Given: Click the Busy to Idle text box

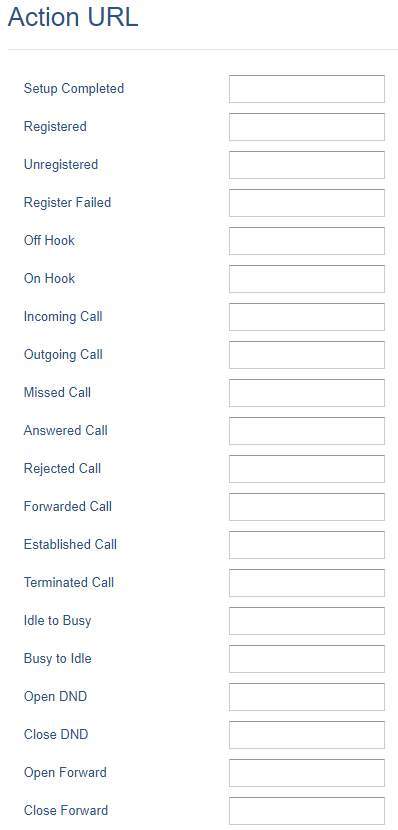Looking at the screenshot, I should point(307,659).
